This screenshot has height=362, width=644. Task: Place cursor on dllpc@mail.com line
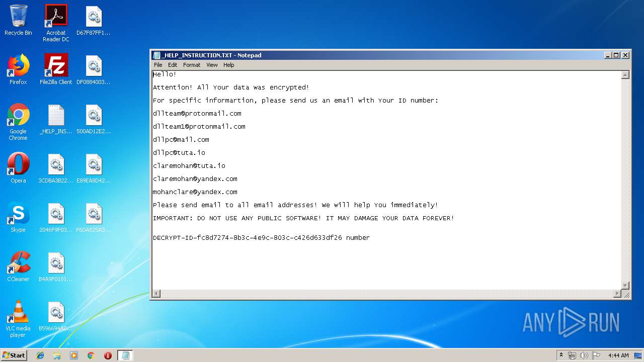[x=181, y=140]
